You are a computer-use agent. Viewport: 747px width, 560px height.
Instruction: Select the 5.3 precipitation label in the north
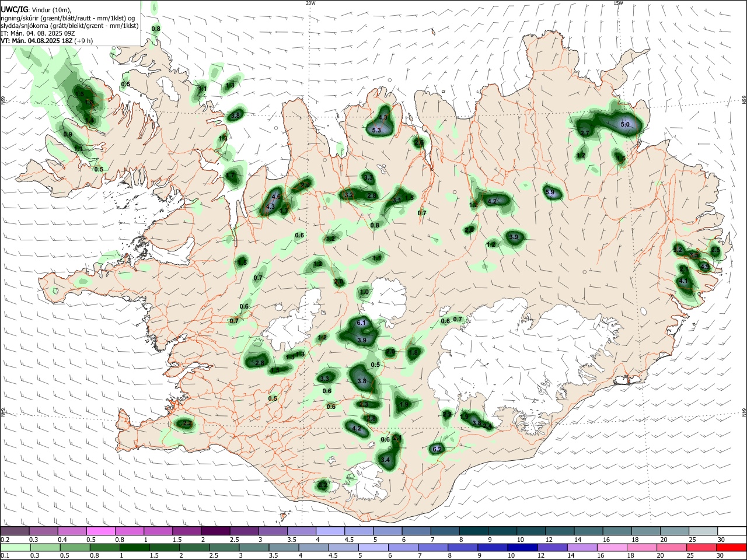coord(376,130)
